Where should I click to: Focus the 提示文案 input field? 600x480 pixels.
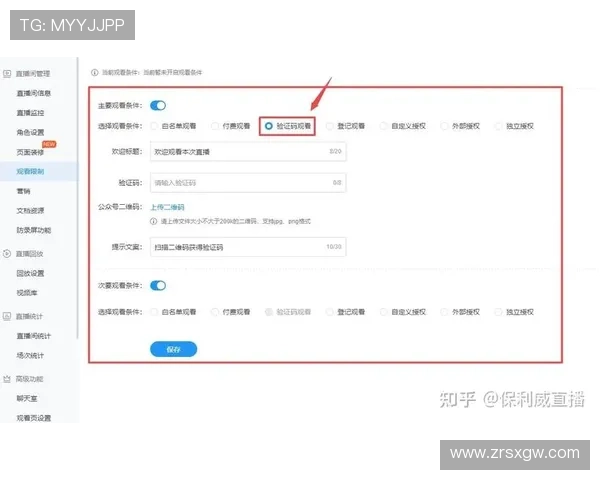(x=248, y=247)
